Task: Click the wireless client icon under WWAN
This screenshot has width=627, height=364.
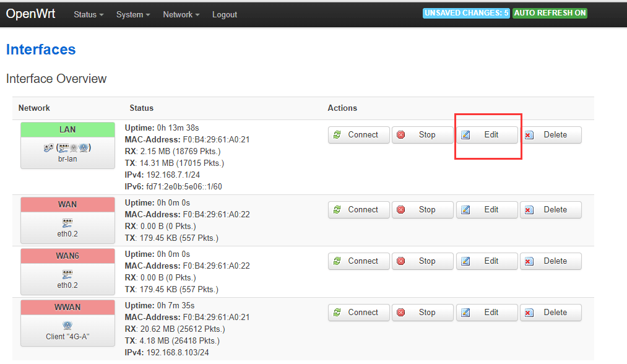Action: click(67, 325)
